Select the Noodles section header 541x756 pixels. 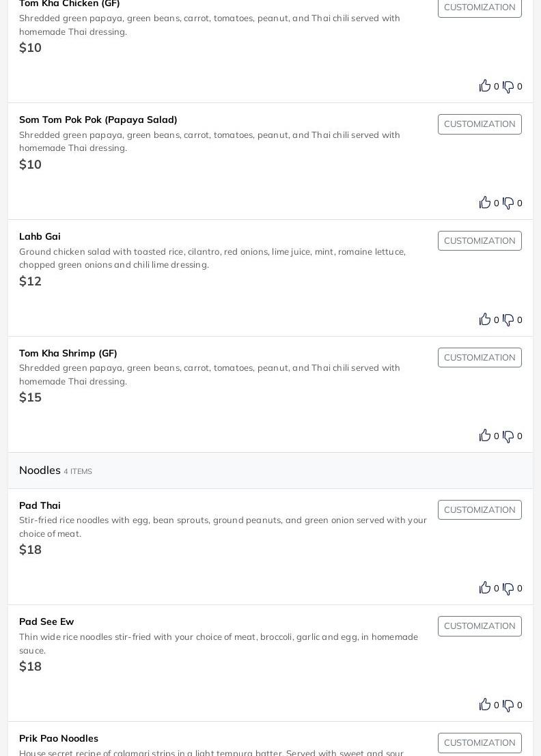[x=40, y=471]
